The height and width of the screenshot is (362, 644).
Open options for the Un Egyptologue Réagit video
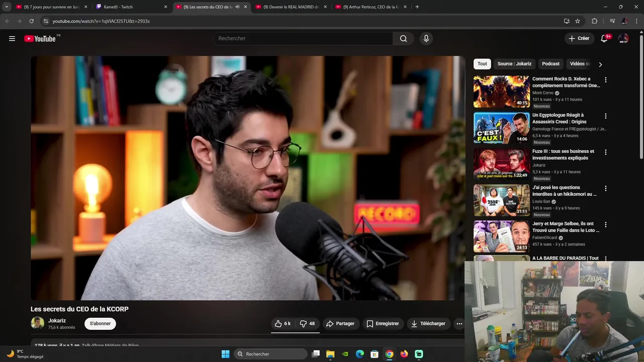click(606, 116)
